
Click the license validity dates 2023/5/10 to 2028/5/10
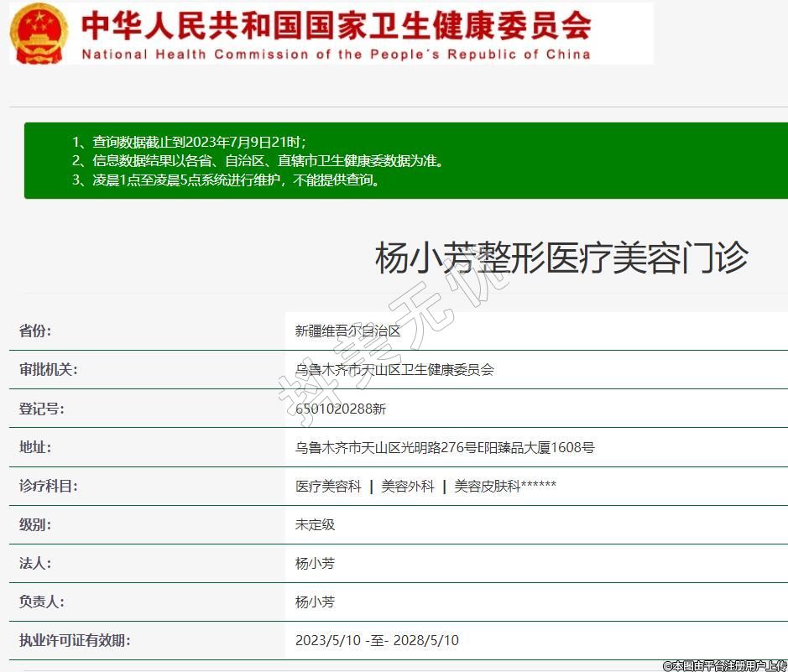[x=377, y=640]
